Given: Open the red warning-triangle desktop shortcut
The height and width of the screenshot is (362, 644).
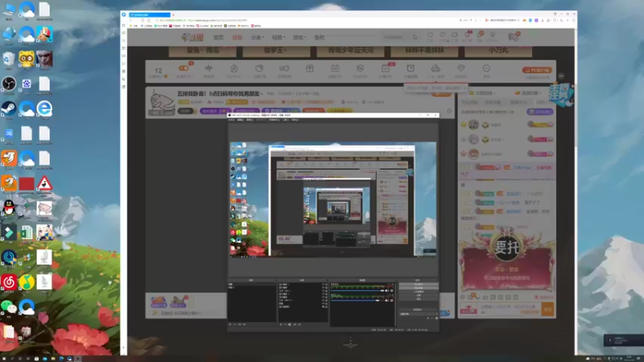Looking at the screenshot, I should click(x=44, y=183).
